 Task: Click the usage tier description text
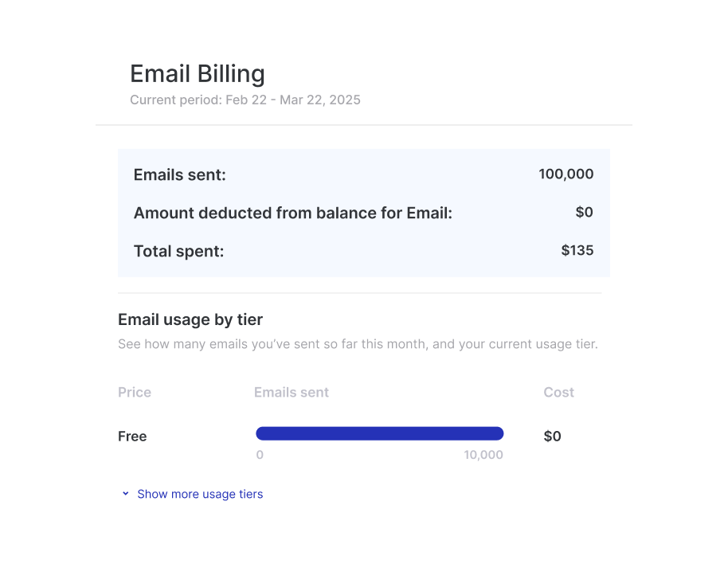(x=358, y=345)
